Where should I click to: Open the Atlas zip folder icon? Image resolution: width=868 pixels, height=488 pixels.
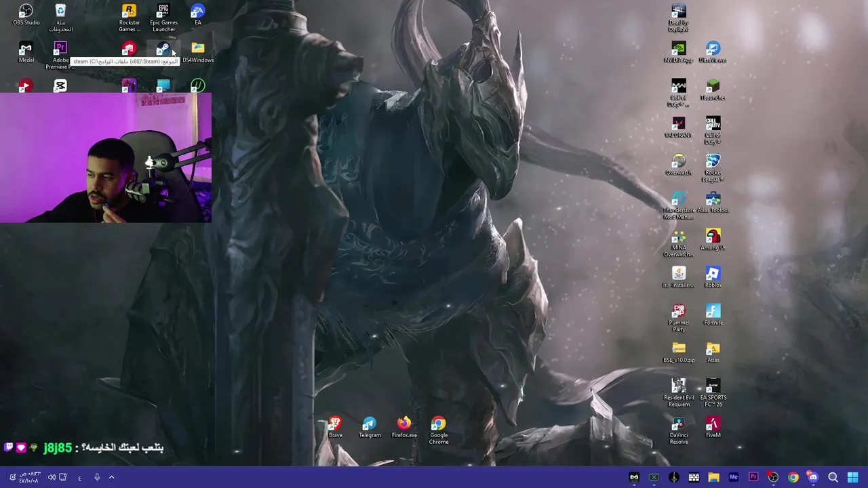[713, 352]
